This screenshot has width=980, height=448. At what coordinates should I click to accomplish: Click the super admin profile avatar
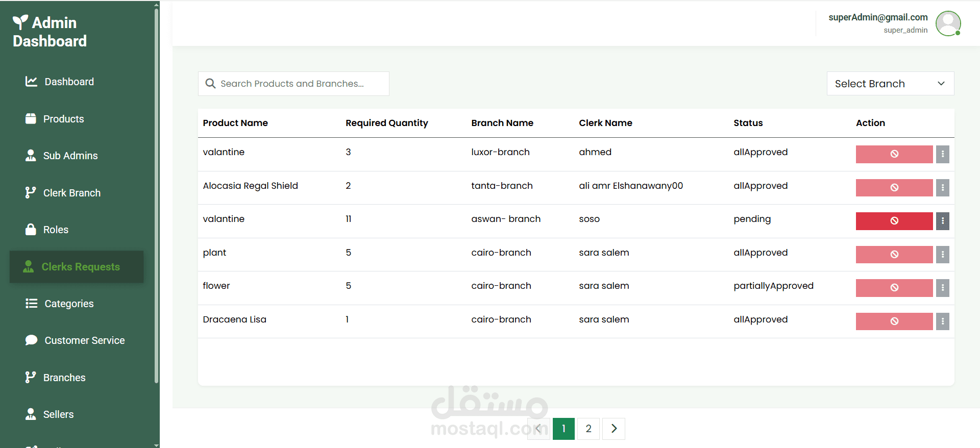(948, 23)
